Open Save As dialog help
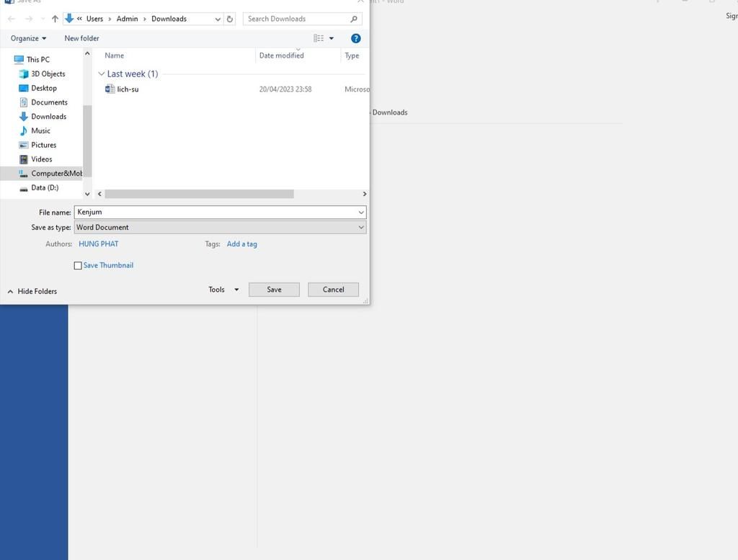This screenshot has height=560, width=738. 356,39
